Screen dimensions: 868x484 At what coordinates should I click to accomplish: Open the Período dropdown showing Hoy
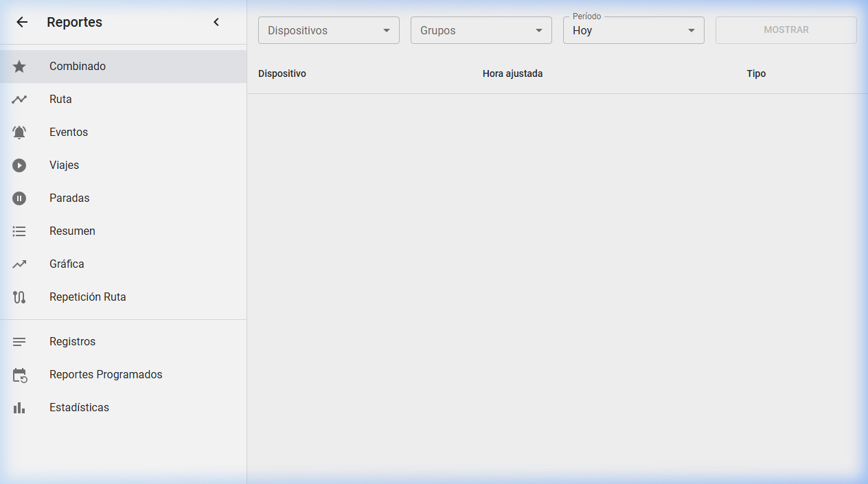[634, 30]
